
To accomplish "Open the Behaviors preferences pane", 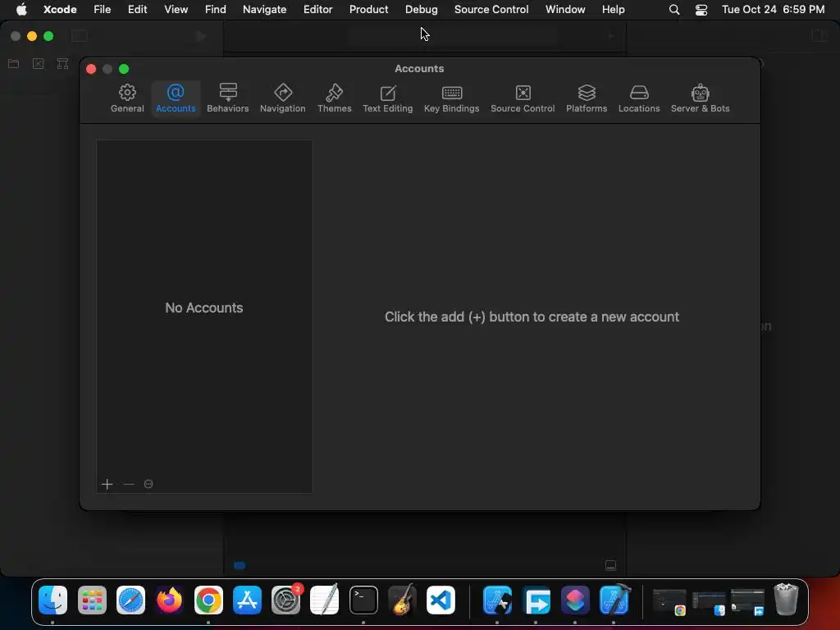I will (228, 98).
